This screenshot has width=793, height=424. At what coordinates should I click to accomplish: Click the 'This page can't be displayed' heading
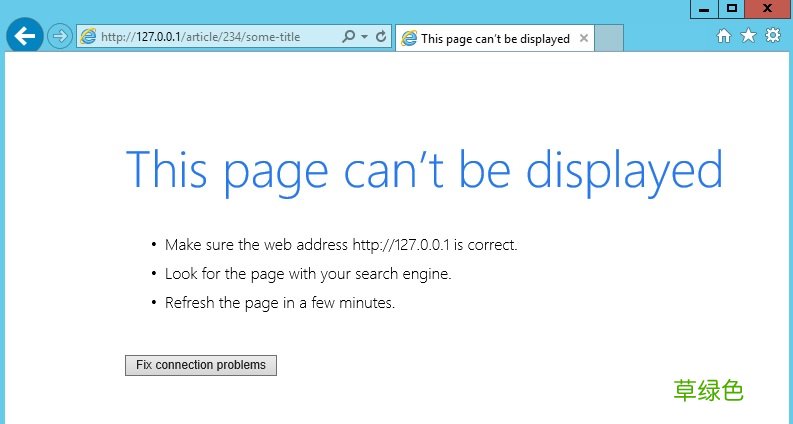[424, 172]
